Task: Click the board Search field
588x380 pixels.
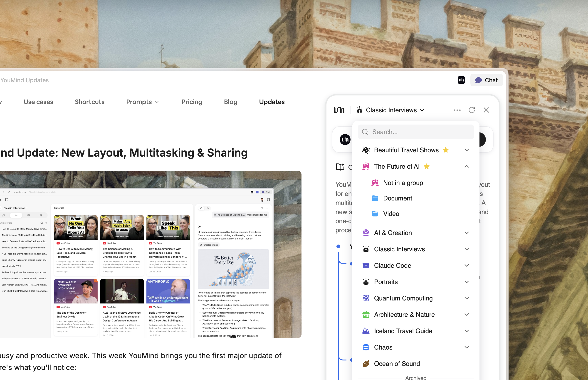Action: coord(415,132)
